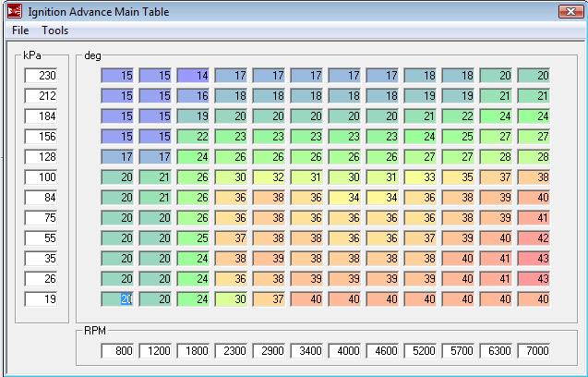Select the 40 cell at 84 kPa, 7000 RPM
This screenshot has height=377, width=588.
point(534,197)
